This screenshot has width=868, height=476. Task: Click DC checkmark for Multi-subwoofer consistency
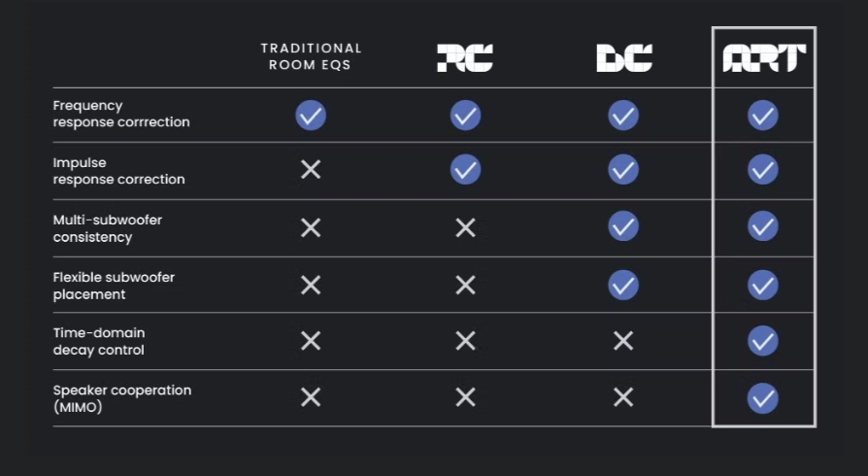pos(623,227)
